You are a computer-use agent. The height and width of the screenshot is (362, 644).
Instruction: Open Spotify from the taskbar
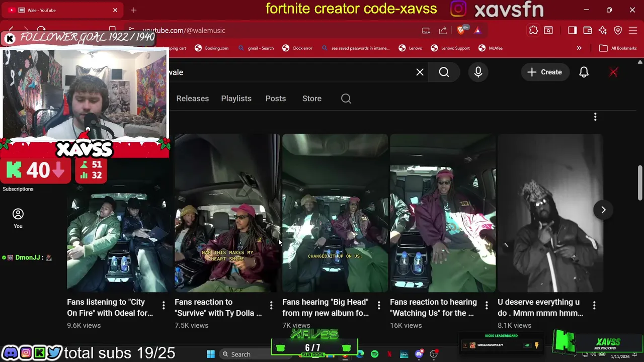click(x=374, y=354)
